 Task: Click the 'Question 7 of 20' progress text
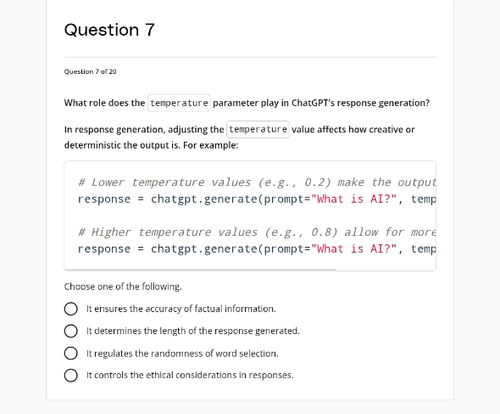pyautogui.click(x=90, y=72)
